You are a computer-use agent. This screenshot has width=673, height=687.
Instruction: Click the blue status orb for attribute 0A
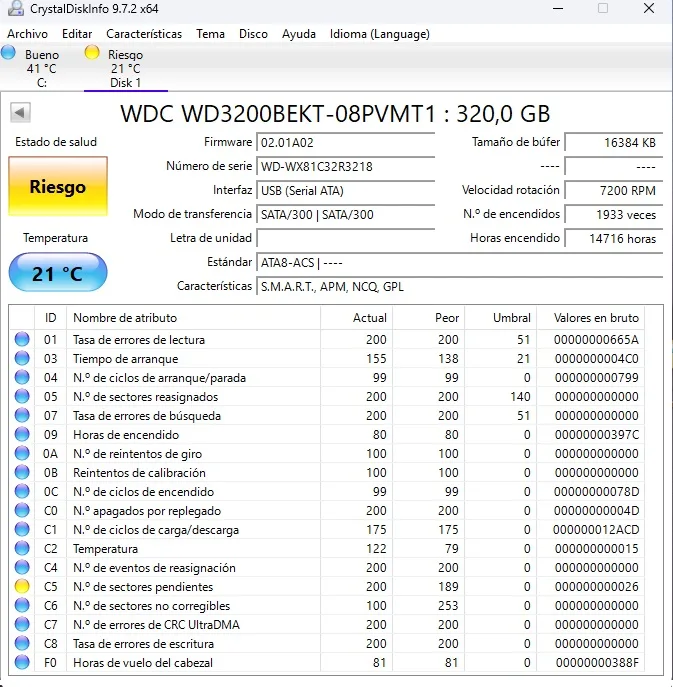tap(22, 453)
